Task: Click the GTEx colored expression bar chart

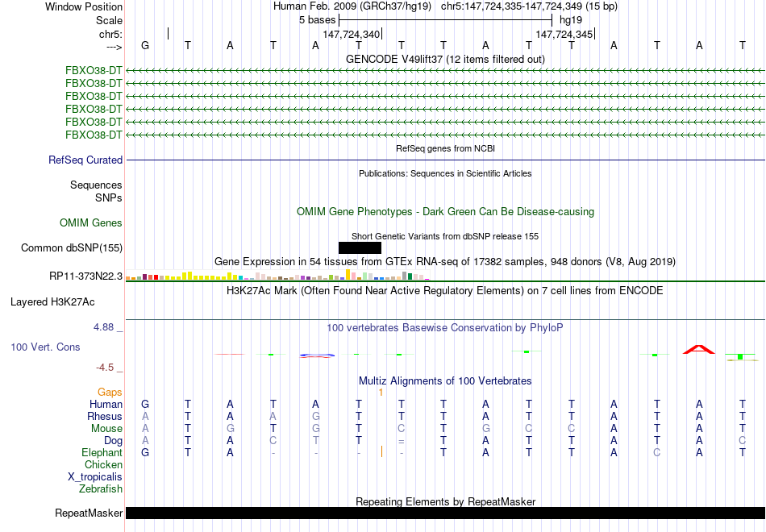Action: click(x=277, y=275)
